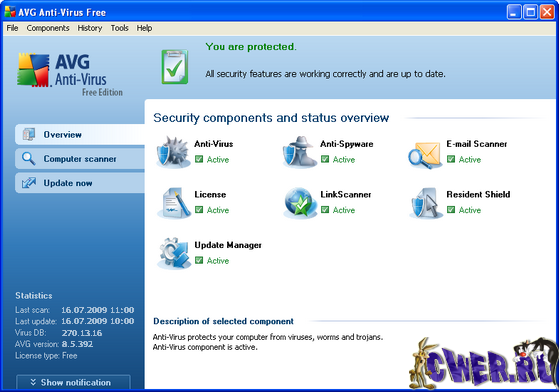Click the Update now arrow icon
This screenshot has width=559, height=392.
pos(29,183)
